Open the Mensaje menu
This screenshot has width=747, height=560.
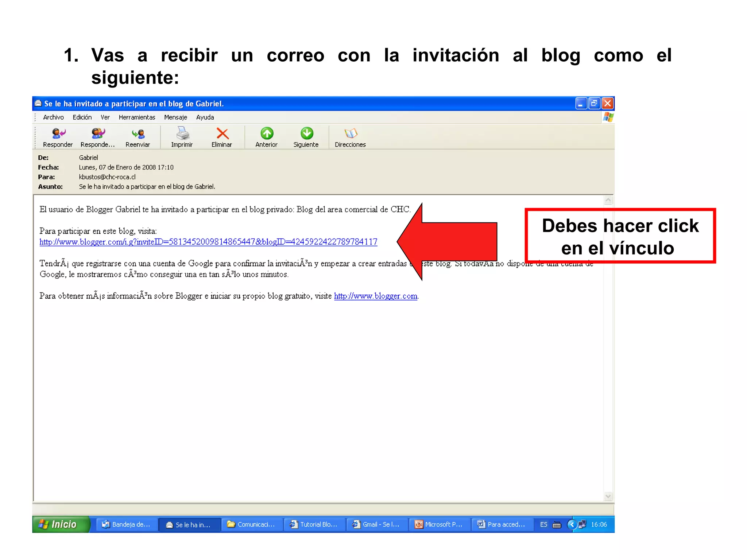coord(175,117)
